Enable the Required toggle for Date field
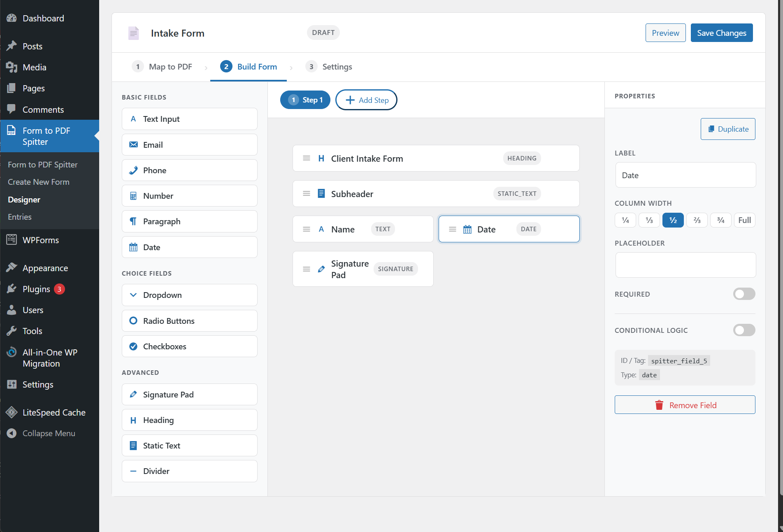 [744, 294]
